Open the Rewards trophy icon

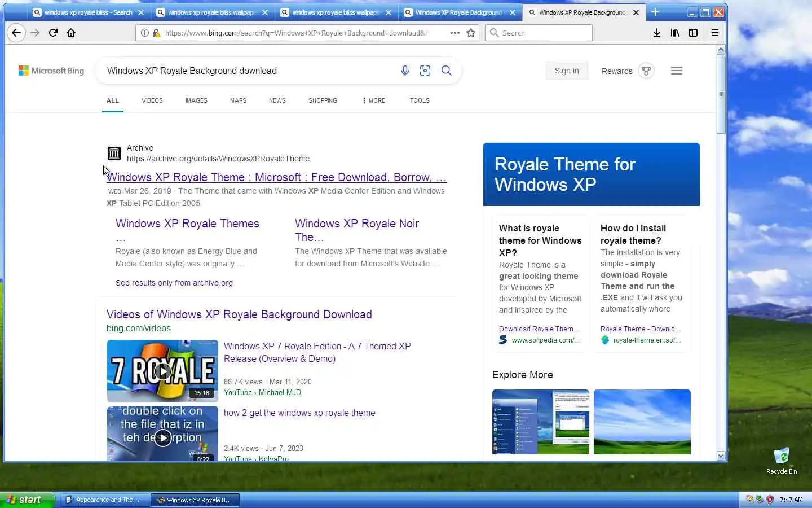646,71
